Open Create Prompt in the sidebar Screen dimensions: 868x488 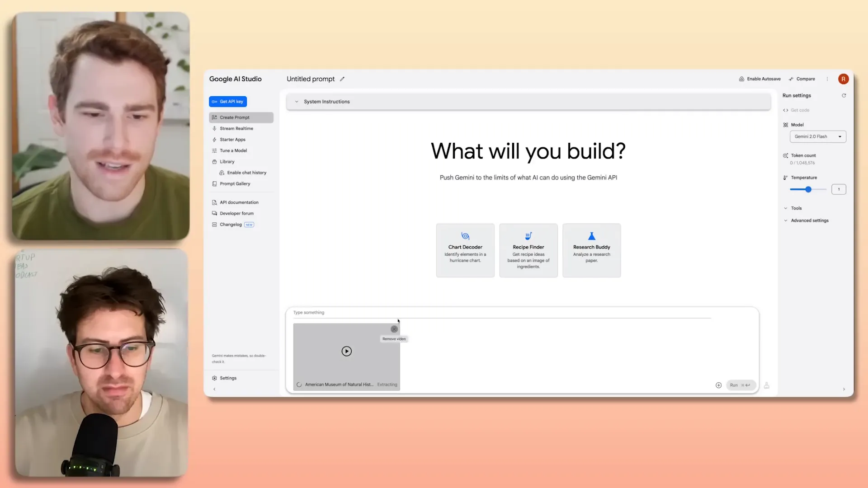[x=241, y=117]
